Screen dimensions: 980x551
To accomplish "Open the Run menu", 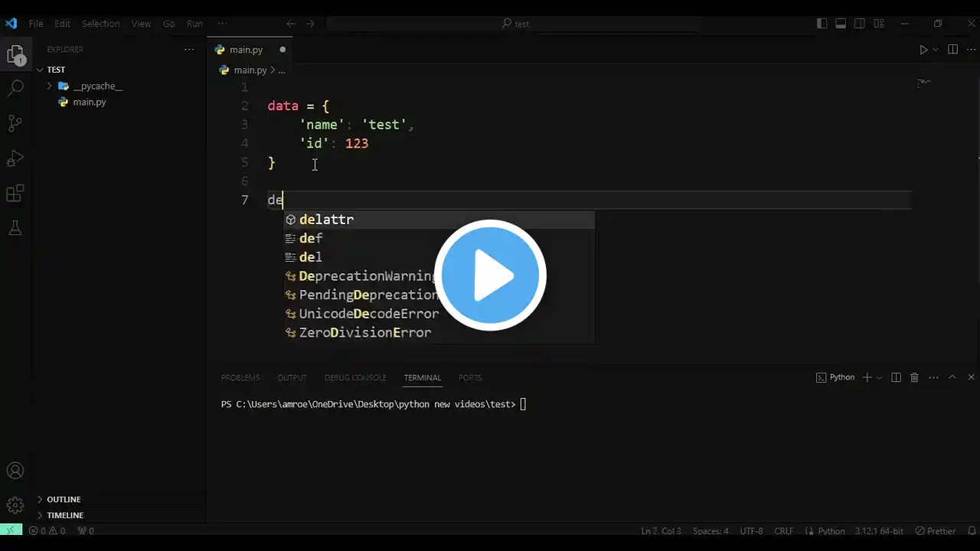I will click(194, 24).
